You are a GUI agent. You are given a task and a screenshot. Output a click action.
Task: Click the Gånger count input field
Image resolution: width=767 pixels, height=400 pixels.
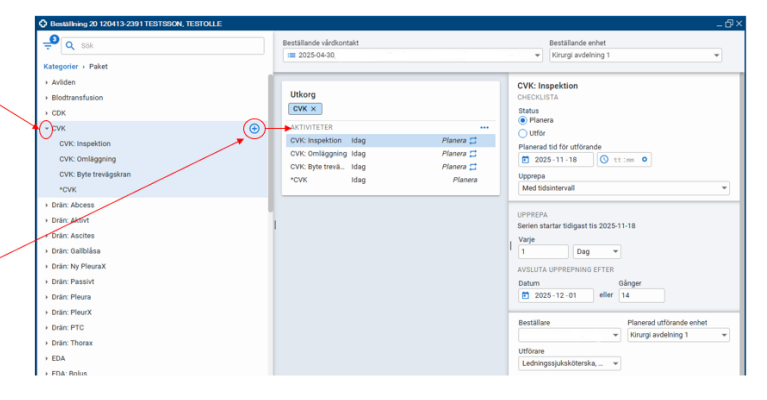[x=642, y=295]
